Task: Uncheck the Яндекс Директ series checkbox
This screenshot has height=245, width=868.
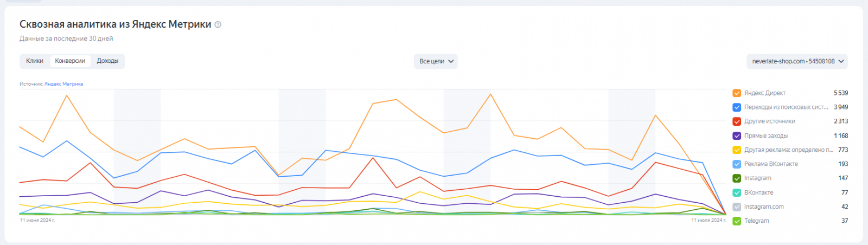Action: tap(737, 93)
